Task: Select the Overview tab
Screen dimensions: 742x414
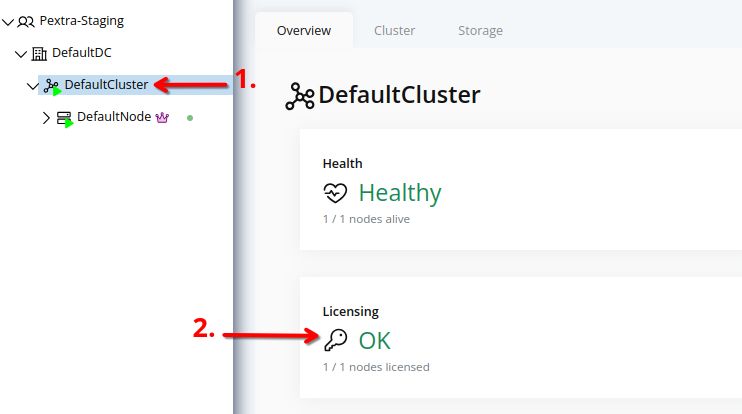Action: [x=304, y=31]
